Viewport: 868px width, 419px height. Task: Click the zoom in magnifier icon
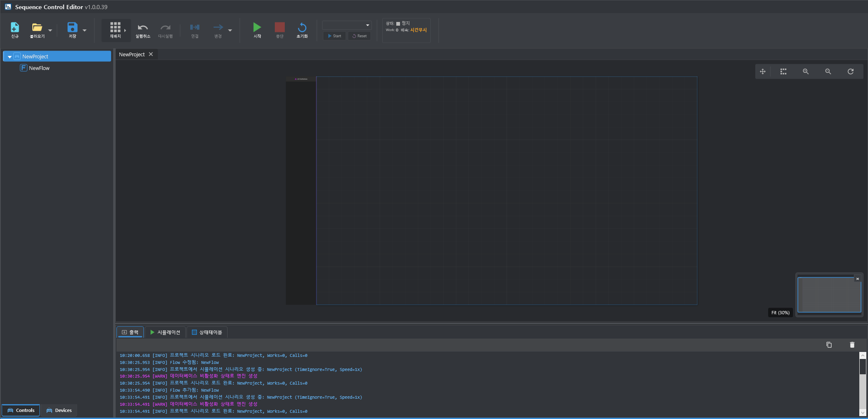coord(805,72)
